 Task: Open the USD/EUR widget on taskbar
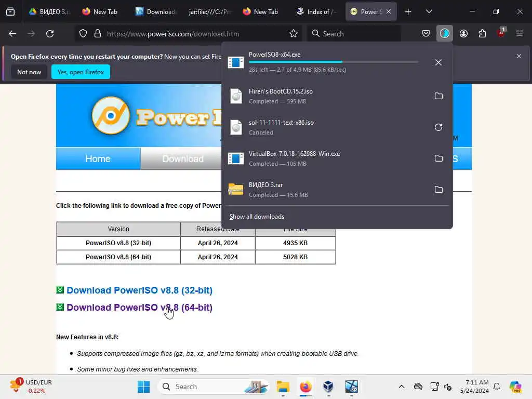pos(31,387)
